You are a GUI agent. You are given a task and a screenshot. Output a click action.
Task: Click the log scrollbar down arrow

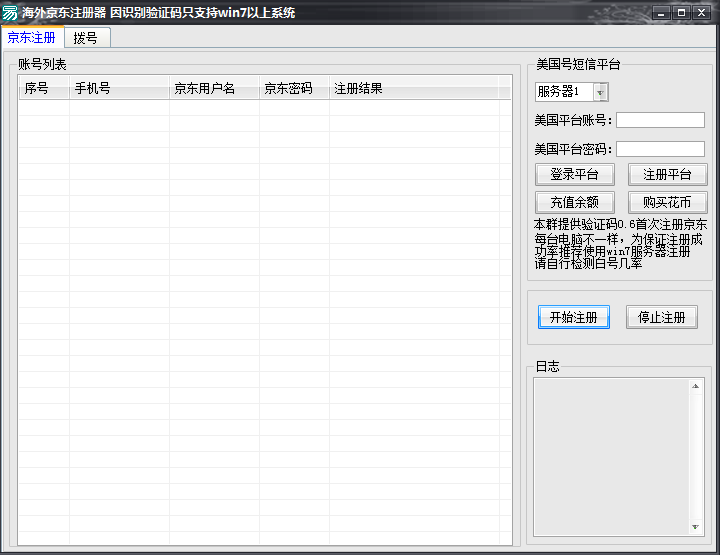[696, 527]
